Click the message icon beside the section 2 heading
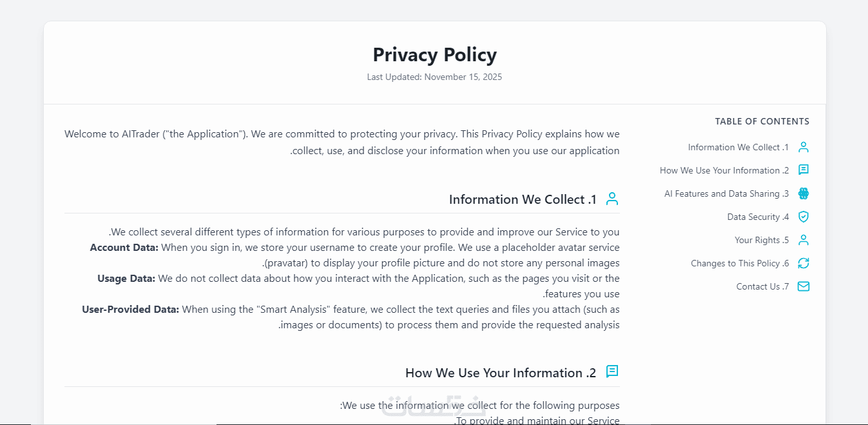868x425 pixels. 612,371
